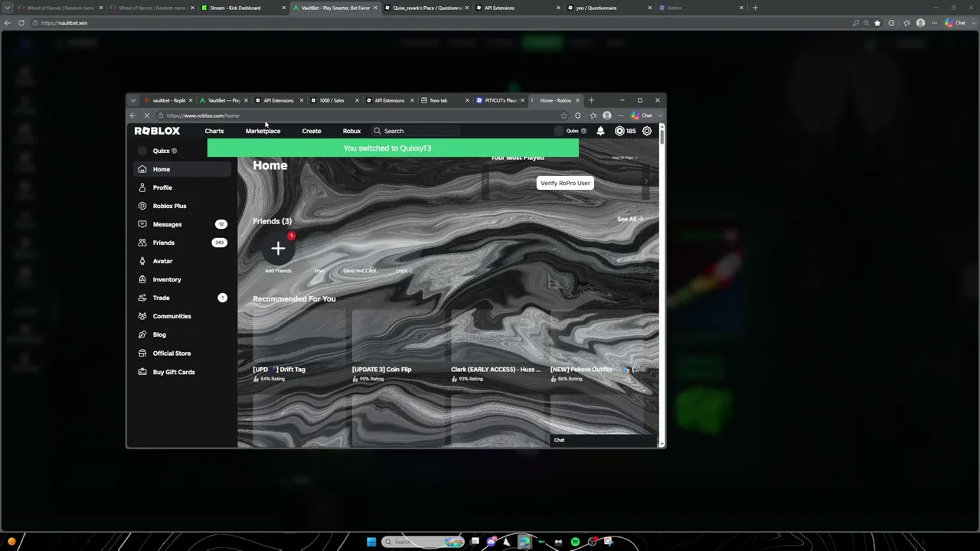Click the Inventory icon in the sidebar
Image resolution: width=980 pixels, height=551 pixels.
(142, 279)
